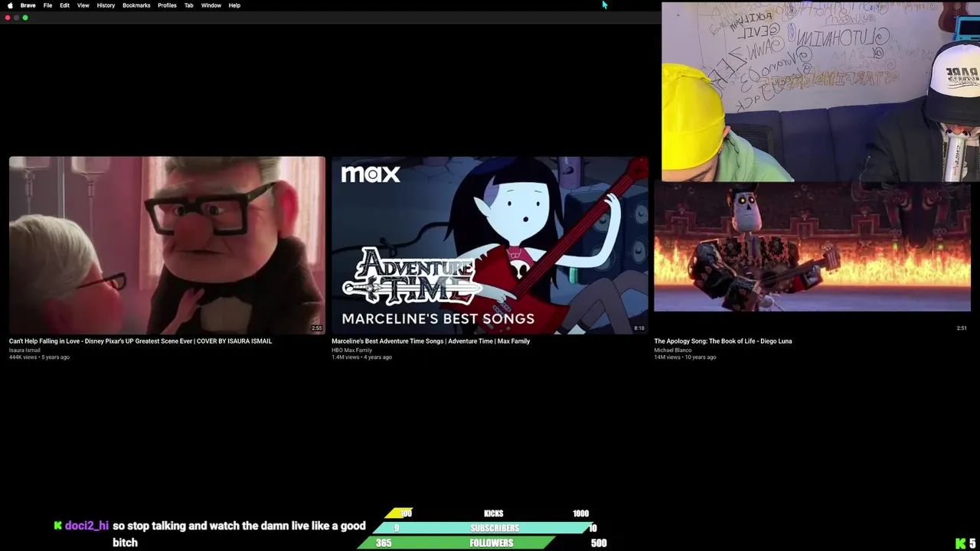
Task: Open the Window menu
Action: tap(211, 5)
